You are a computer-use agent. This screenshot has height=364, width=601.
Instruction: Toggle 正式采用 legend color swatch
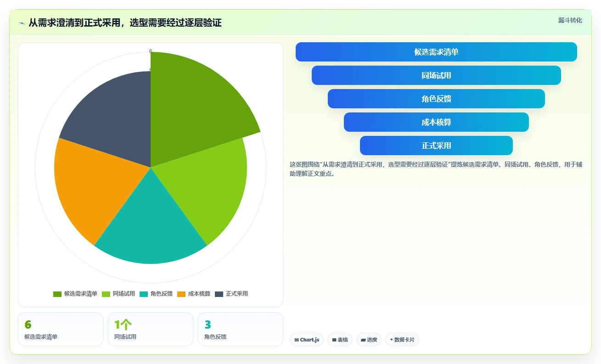pos(219,294)
